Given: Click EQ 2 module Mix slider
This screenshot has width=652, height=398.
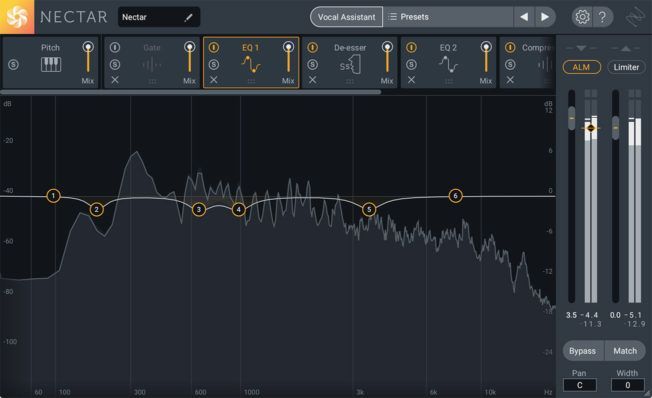Looking at the screenshot, I should 486,58.
